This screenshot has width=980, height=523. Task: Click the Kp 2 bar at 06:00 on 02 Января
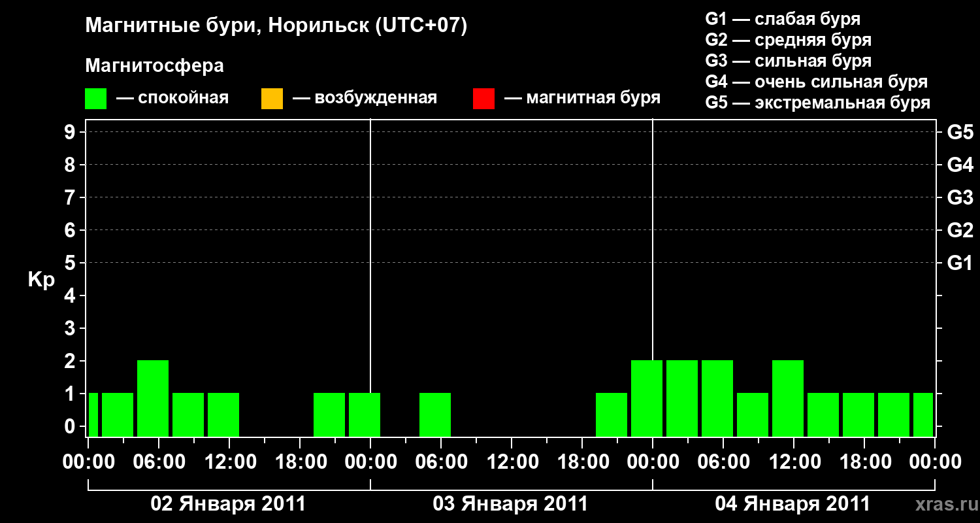(153, 398)
